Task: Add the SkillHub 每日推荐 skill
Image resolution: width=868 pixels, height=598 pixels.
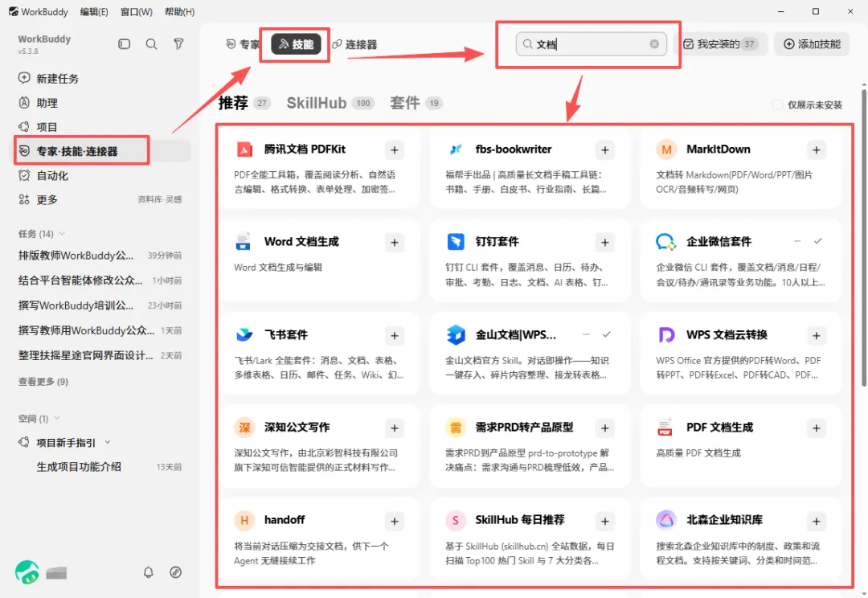Action: [605, 521]
